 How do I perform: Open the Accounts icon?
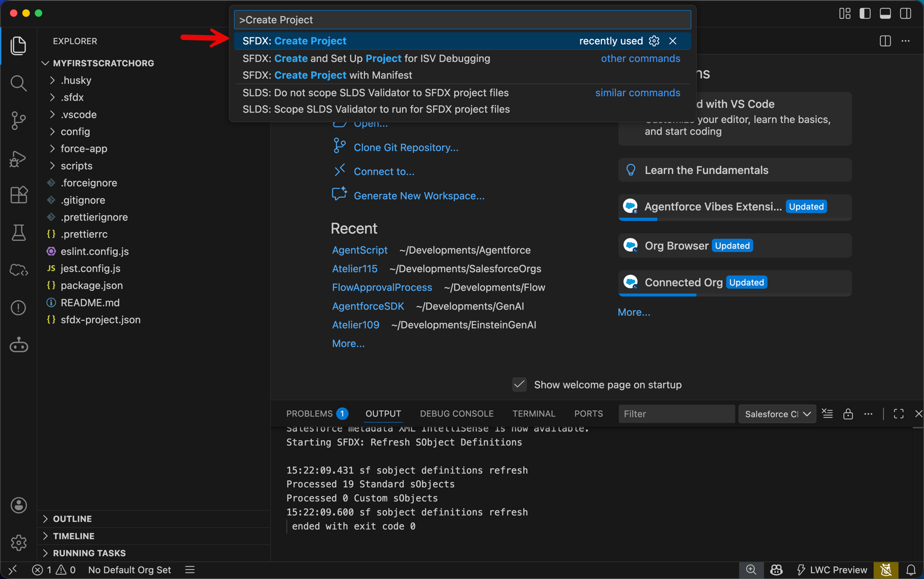pyautogui.click(x=18, y=505)
